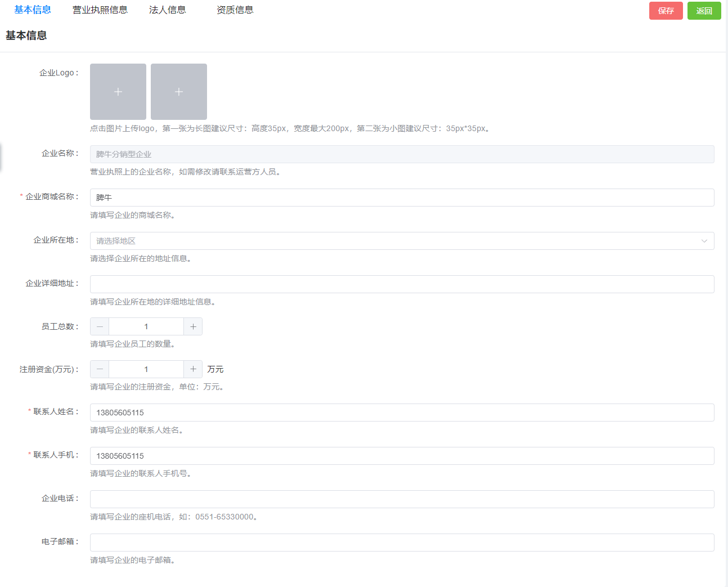Viewport: 728px width, 587px height.
Task: Switch to the 基本信息 tab
Action: [x=33, y=10]
